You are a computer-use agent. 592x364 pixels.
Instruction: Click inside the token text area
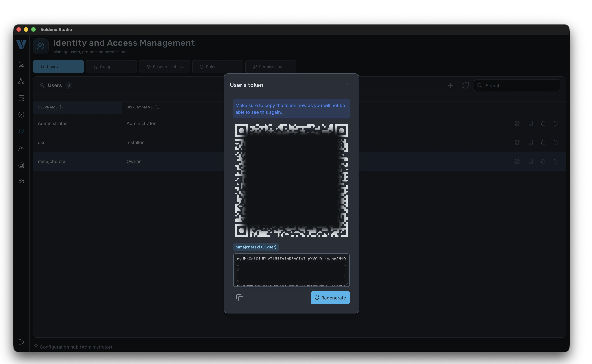coord(291,270)
